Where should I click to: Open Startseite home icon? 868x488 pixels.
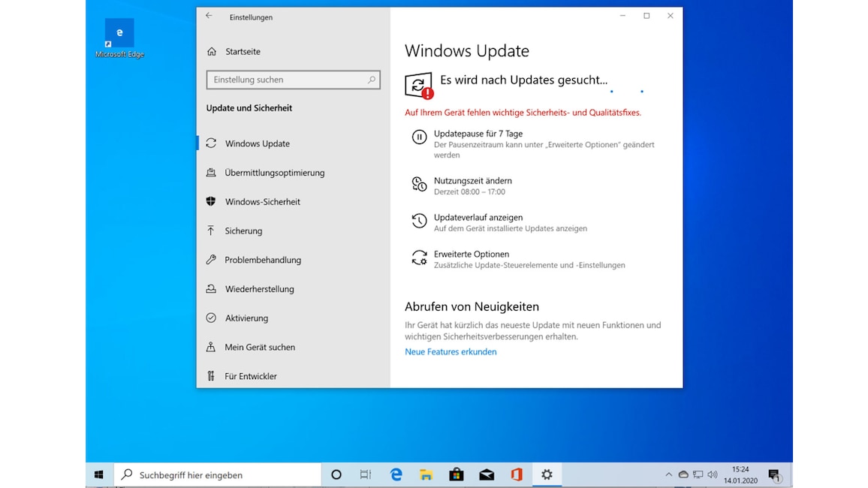[x=212, y=52]
